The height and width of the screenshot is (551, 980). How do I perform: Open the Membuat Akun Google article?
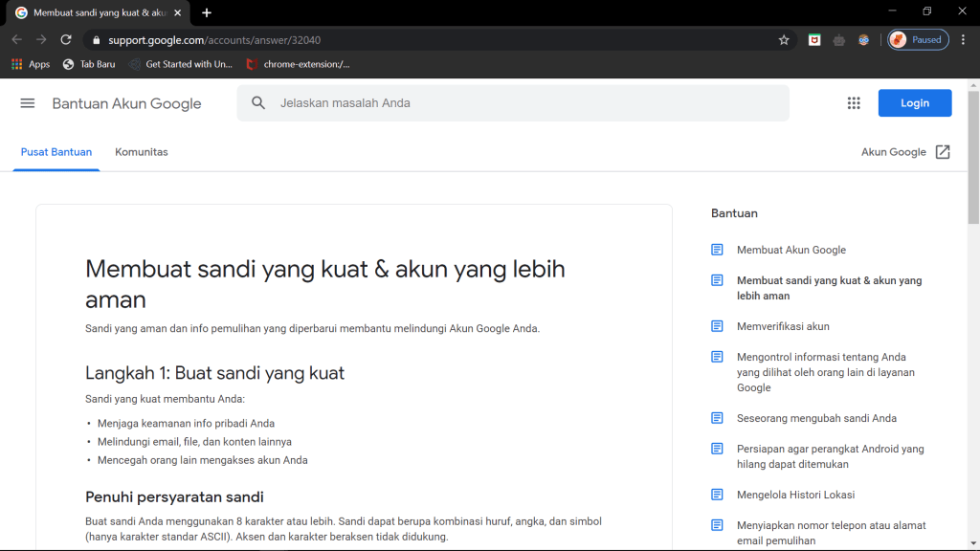(x=791, y=250)
